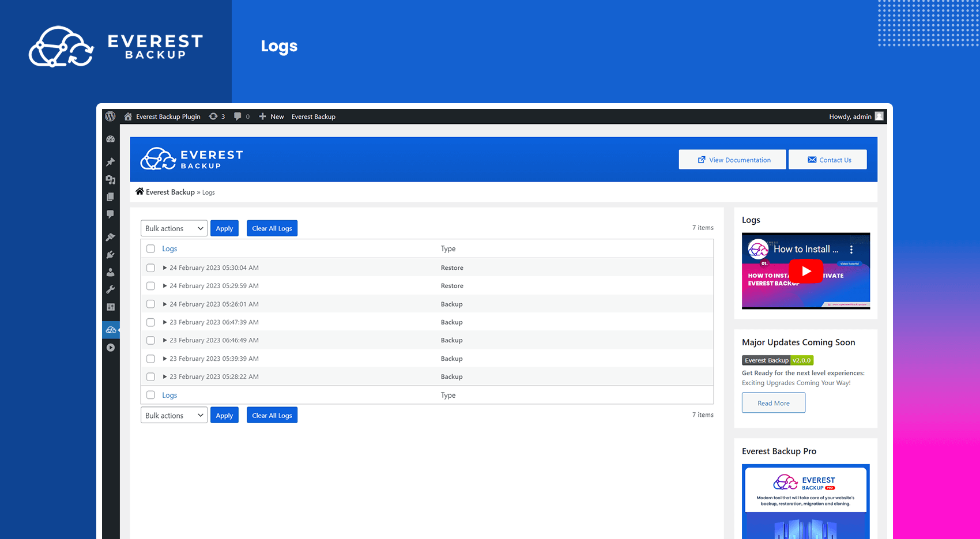Viewport: 980px width, 539px height.
Task: Click the Everest Backup logo in plugin header
Action: pos(192,159)
